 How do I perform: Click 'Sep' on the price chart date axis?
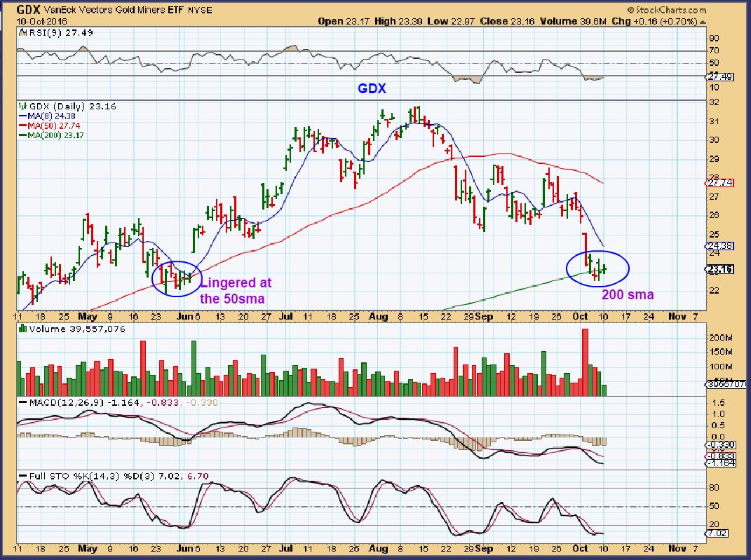485,317
